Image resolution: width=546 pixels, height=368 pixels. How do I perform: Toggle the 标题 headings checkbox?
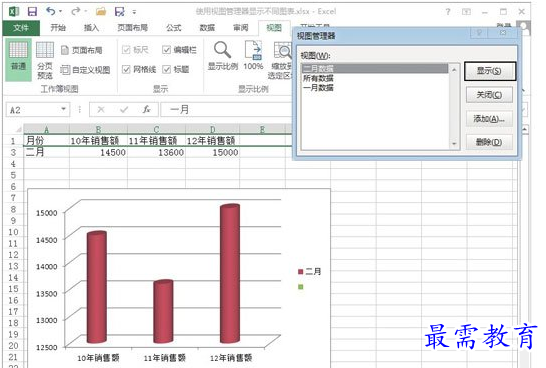[166, 70]
